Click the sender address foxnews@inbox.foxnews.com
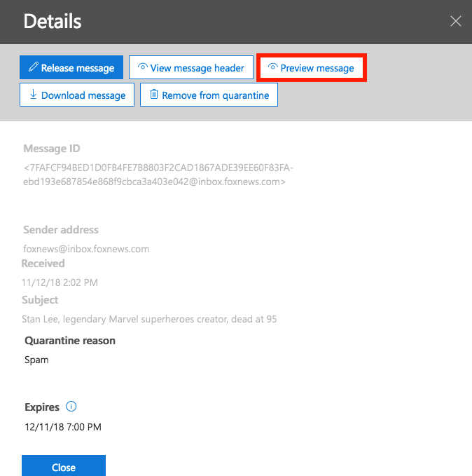This screenshot has width=472, height=476. [x=86, y=249]
